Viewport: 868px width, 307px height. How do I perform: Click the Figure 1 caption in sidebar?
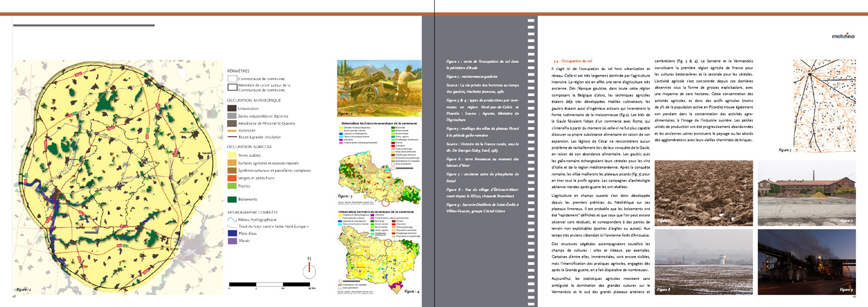[482, 65]
